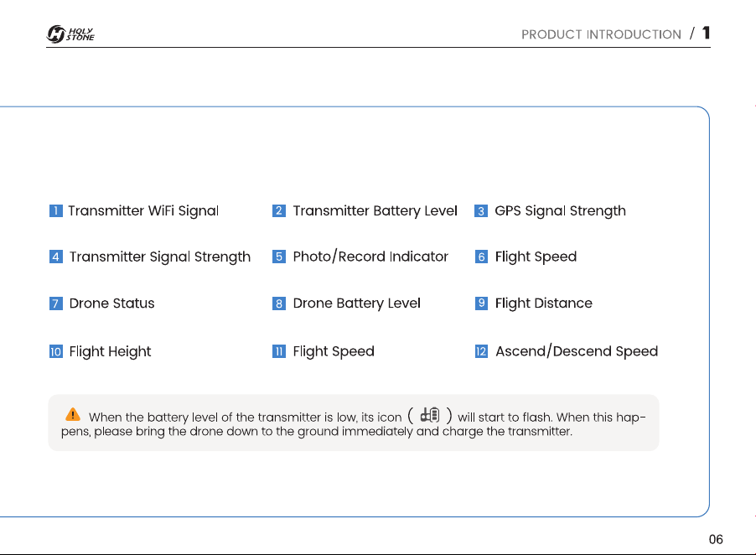Select the Transmitter WiFi Signal label
Viewport: 756px width, 555px height.
coord(143,210)
